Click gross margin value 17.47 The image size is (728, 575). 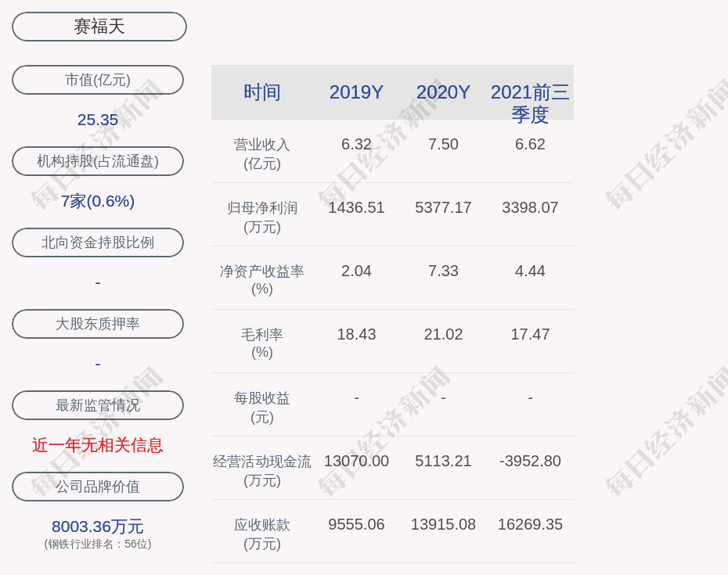[x=530, y=334]
